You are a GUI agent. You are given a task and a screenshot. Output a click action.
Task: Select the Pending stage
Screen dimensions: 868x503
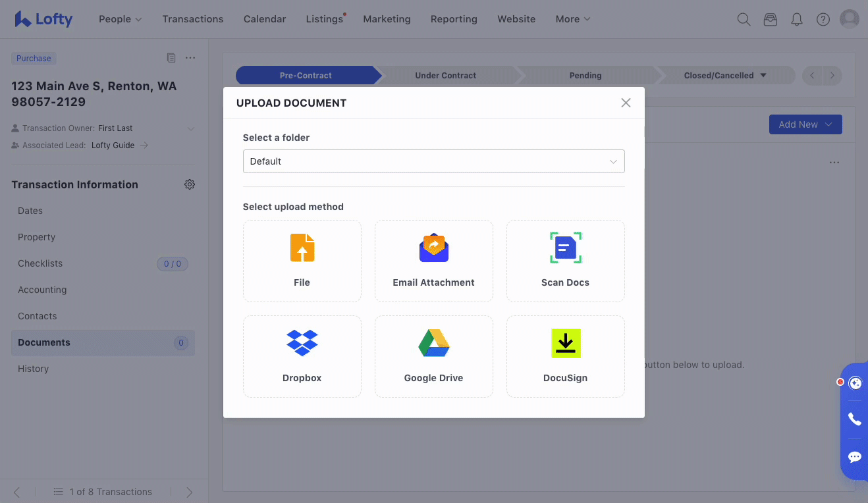click(x=585, y=75)
